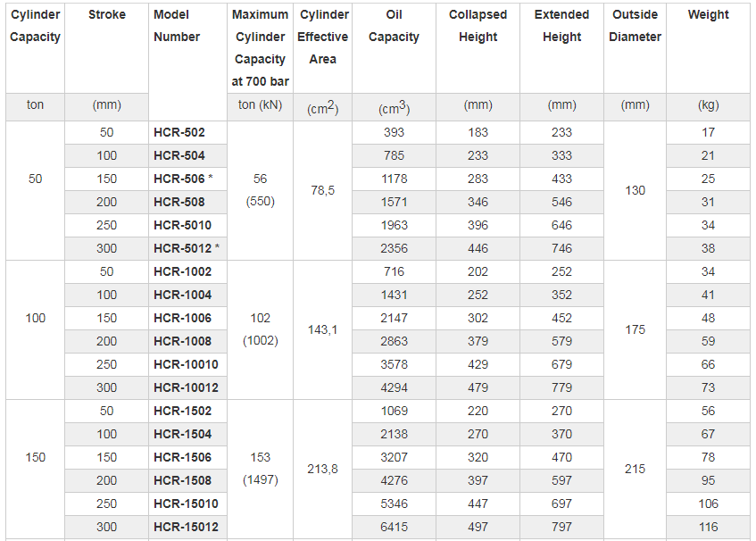Select the 6415 oil capacity cell

394,527
